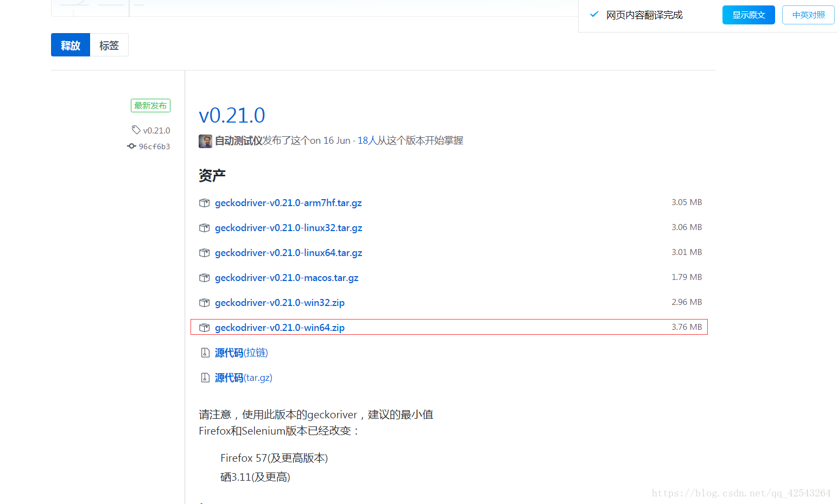Click the tag icon beside v0.21.0
The image size is (837, 504).
click(136, 130)
